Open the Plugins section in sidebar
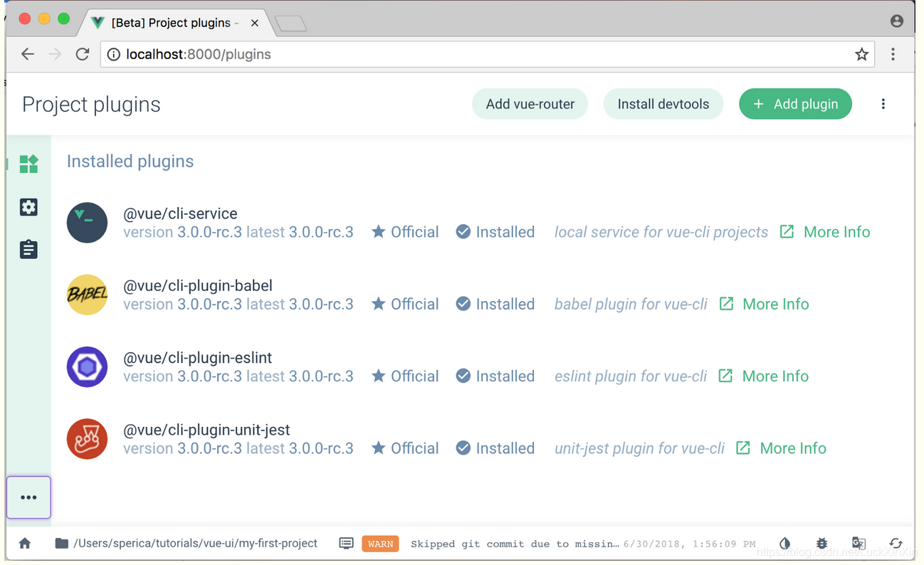The image size is (924, 565). click(x=28, y=164)
